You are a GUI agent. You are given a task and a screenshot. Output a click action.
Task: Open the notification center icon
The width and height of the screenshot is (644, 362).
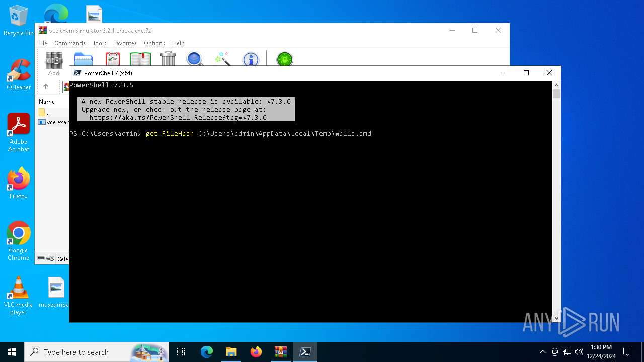click(627, 352)
